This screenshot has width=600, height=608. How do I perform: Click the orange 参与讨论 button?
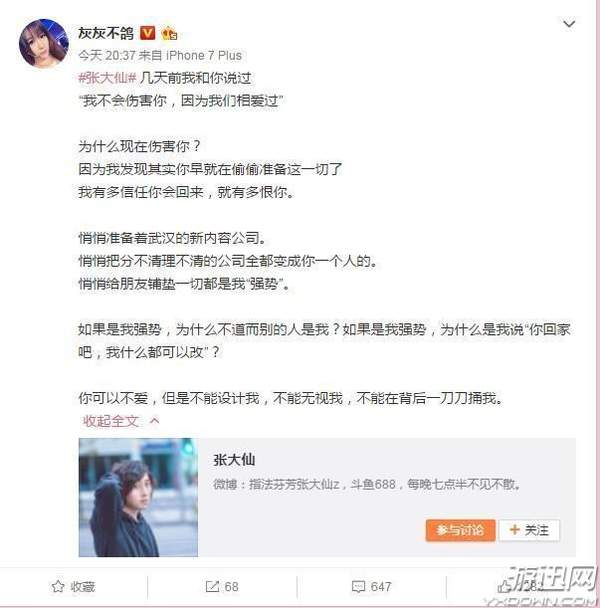460,530
